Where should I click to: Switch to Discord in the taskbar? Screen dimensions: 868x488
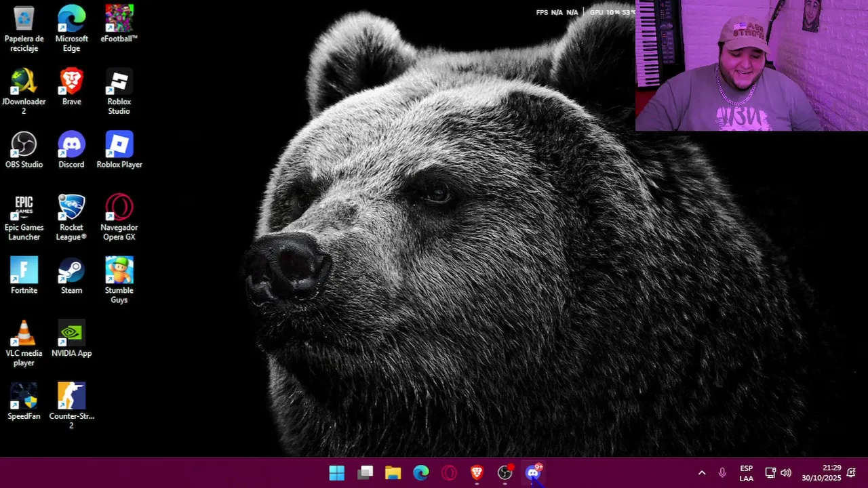click(x=533, y=473)
